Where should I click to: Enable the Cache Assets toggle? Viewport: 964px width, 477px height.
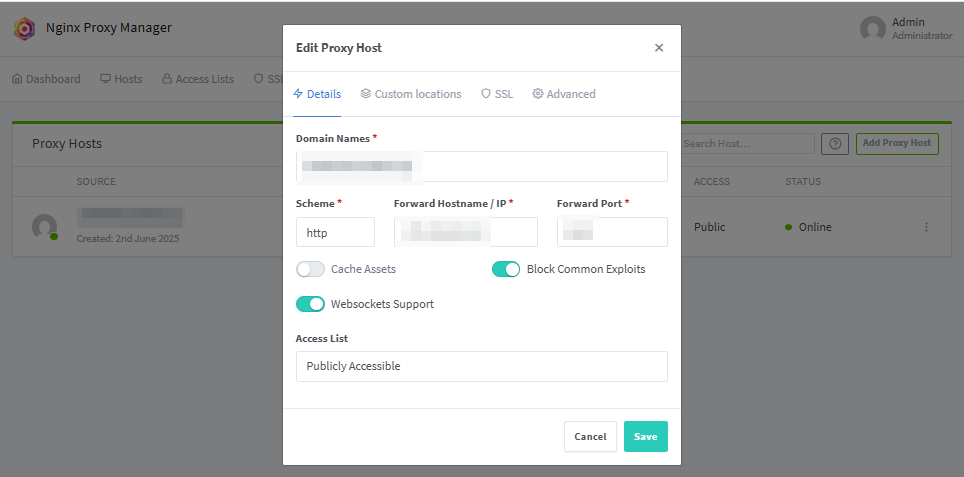[x=311, y=269]
